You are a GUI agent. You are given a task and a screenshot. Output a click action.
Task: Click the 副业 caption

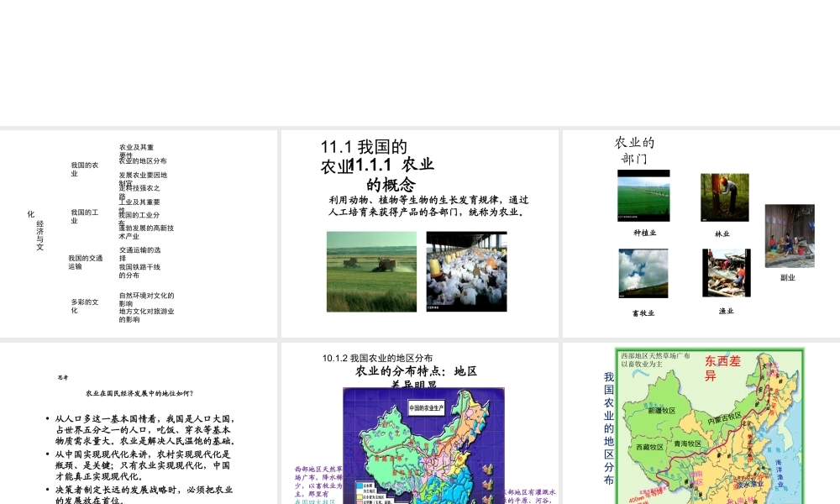coord(788,277)
